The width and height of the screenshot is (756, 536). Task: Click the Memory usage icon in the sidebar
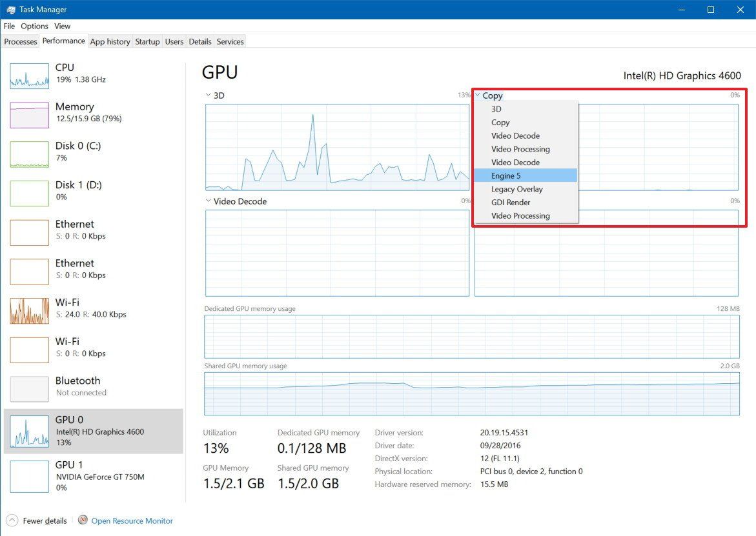click(28, 115)
